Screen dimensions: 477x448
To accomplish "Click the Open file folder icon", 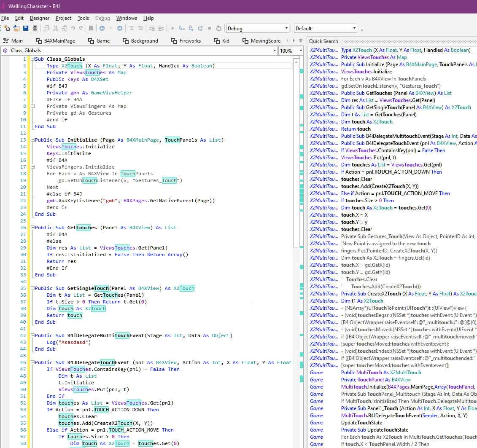I will coord(16,28).
